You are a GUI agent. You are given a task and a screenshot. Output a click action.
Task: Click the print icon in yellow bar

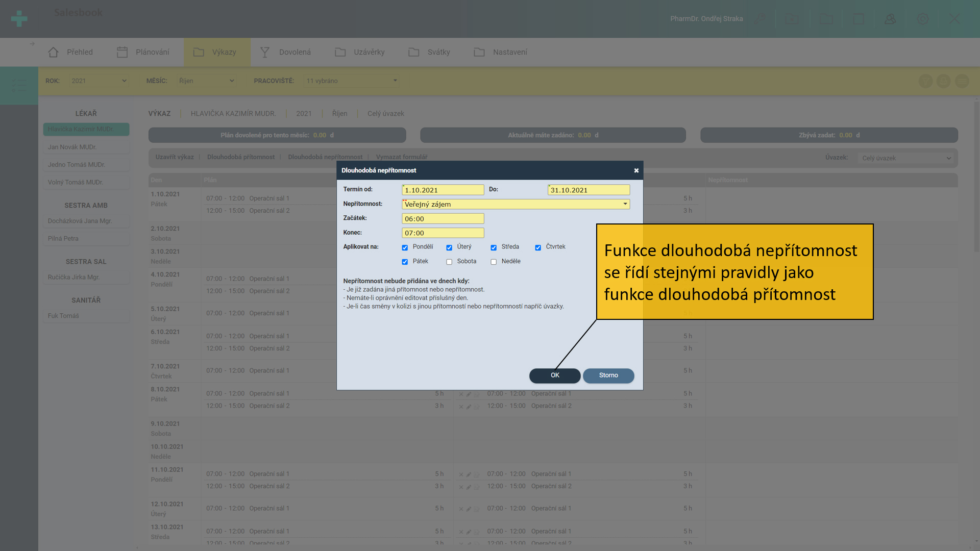944,81
